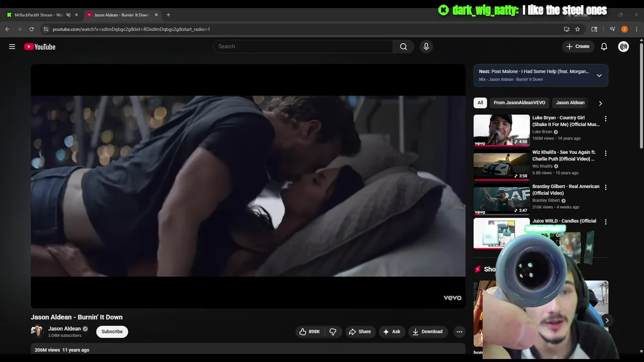This screenshot has height=362, width=644.
Task: Open Jason Aldean channel avatar
Action: pos(37,331)
